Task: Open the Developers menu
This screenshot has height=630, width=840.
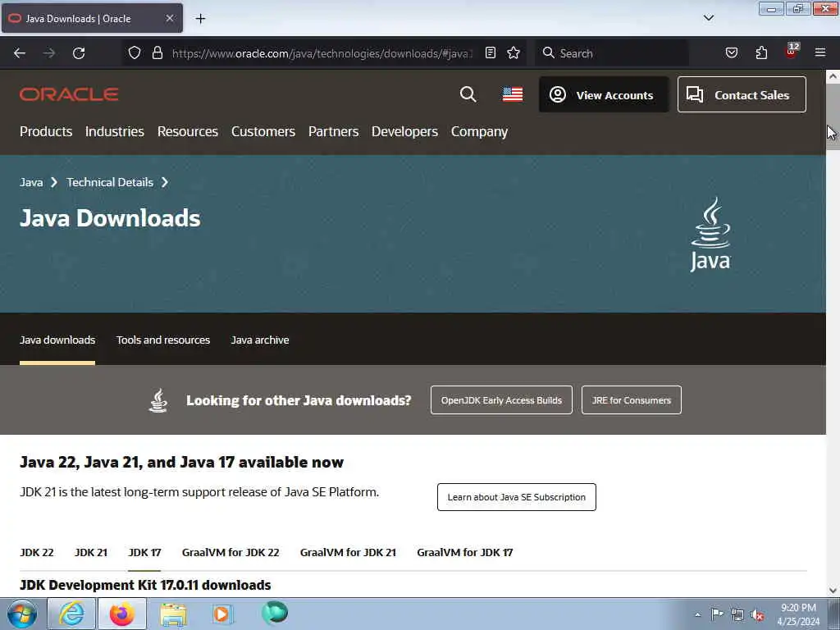Action: pyautogui.click(x=404, y=131)
